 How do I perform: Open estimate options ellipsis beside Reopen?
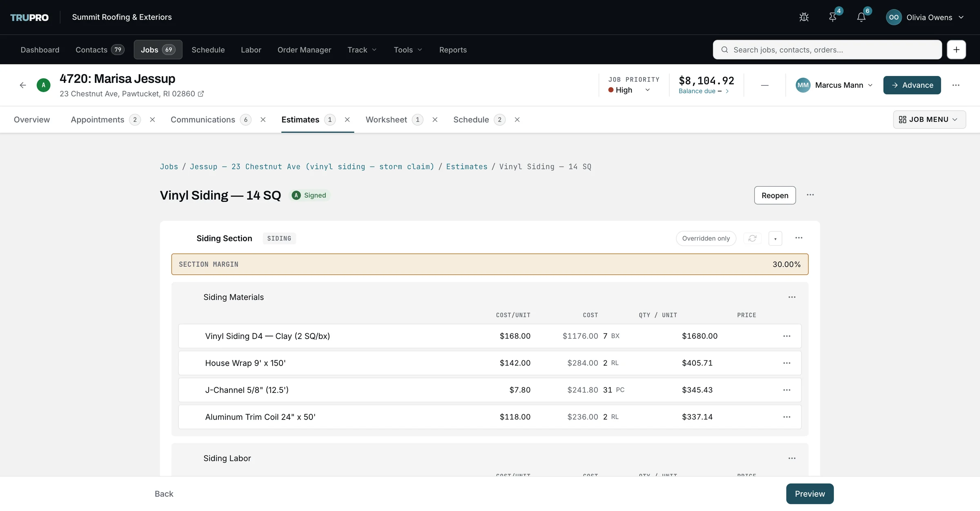(x=810, y=195)
